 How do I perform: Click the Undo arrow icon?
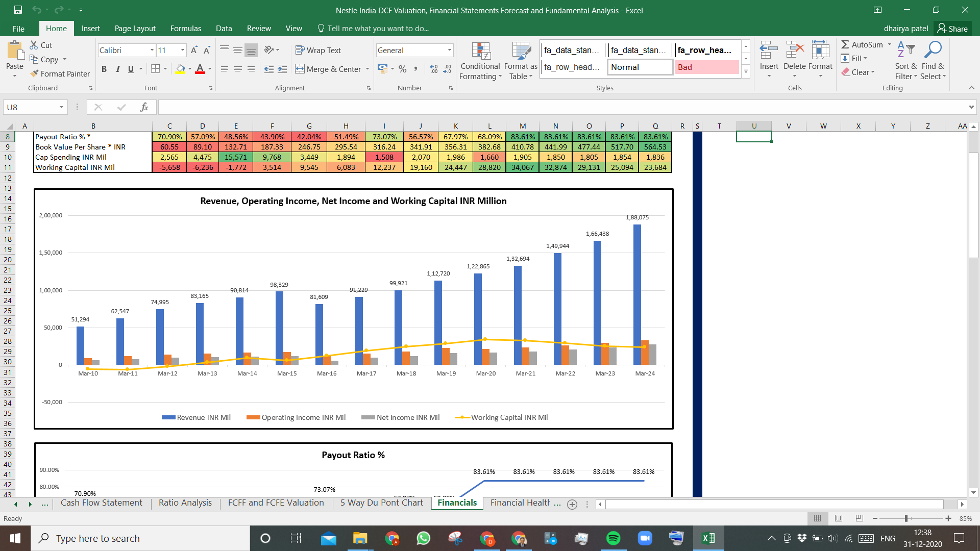click(36, 10)
